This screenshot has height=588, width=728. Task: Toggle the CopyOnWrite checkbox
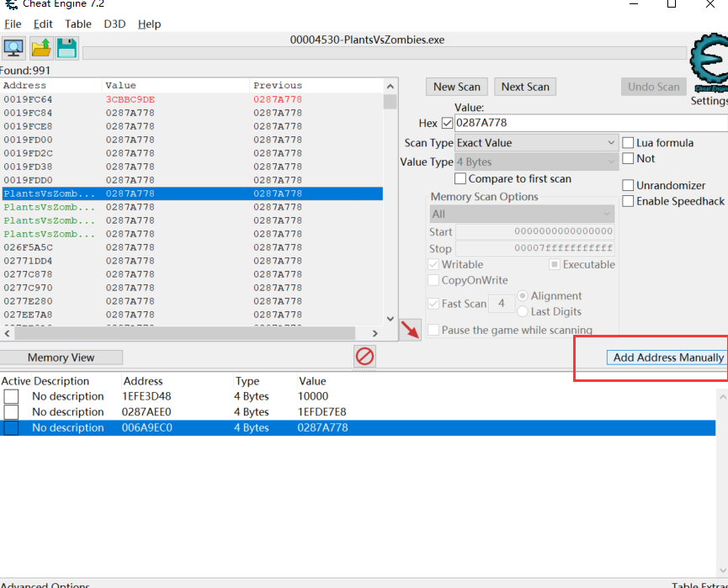click(433, 280)
